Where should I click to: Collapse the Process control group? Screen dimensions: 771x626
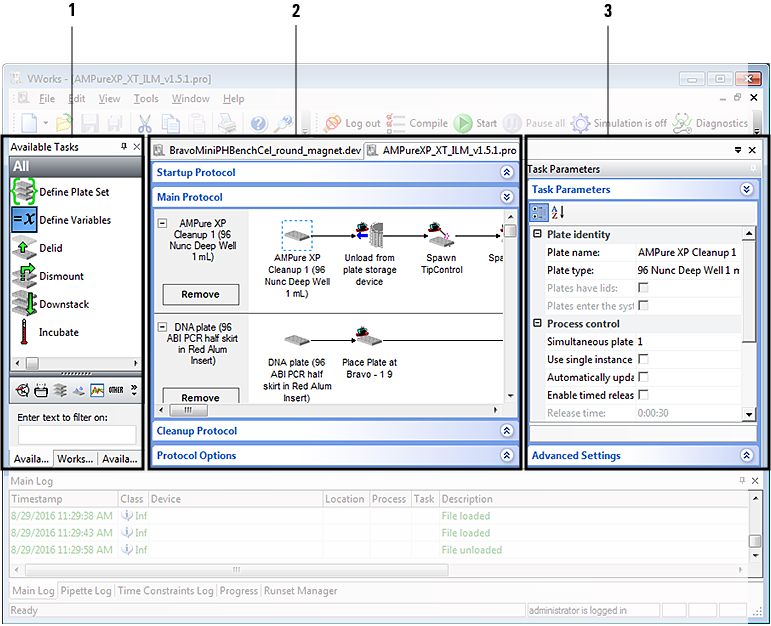click(x=537, y=323)
